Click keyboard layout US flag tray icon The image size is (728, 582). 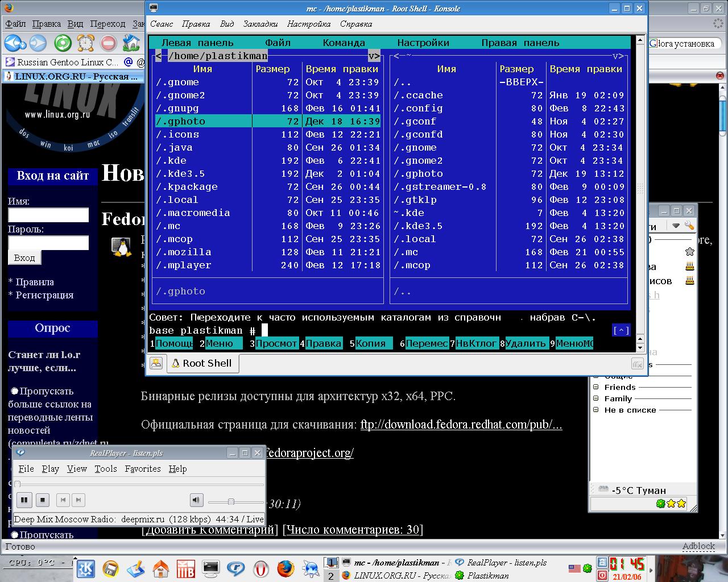click(x=574, y=568)
